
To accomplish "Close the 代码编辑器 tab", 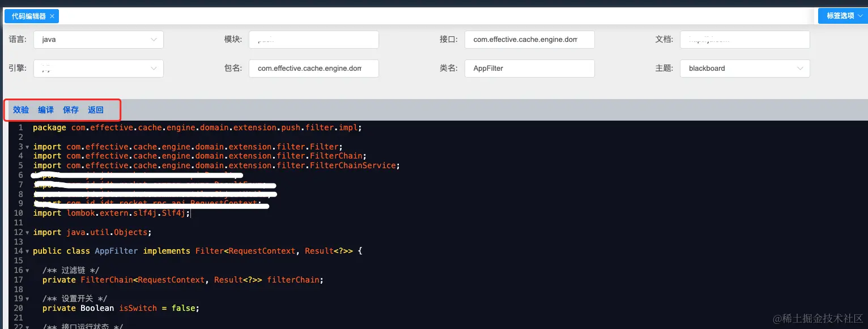I will tap(52, 16).
